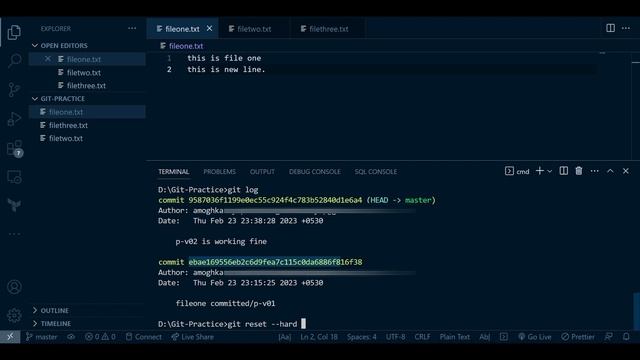Click the eye watch icon in status bar
The width and height of the screenshot is (640, 360).
[71, 337]
